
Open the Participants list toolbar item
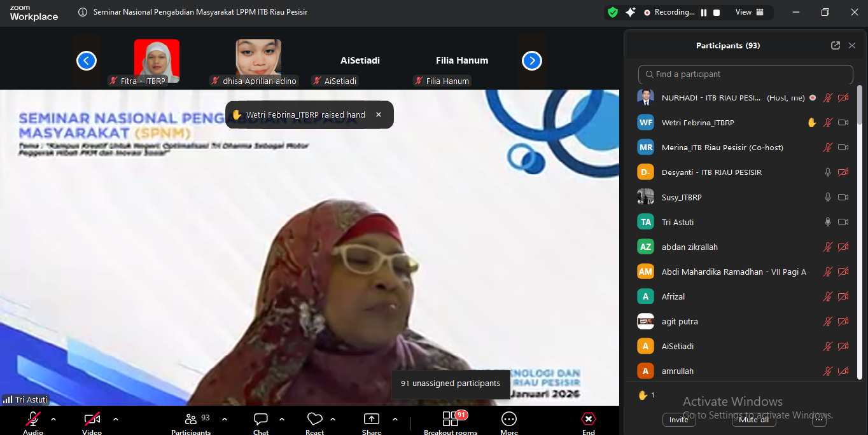pos(191,420)
